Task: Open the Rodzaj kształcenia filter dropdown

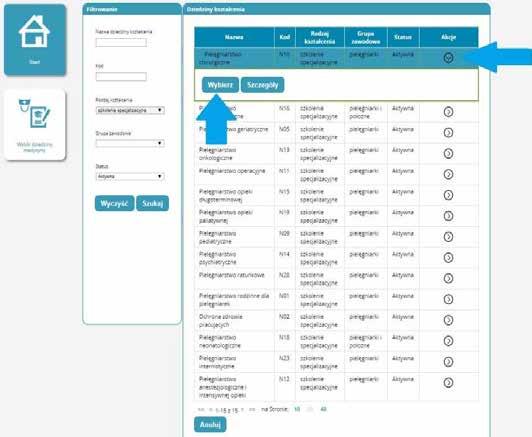Action: tap(130, 110)
